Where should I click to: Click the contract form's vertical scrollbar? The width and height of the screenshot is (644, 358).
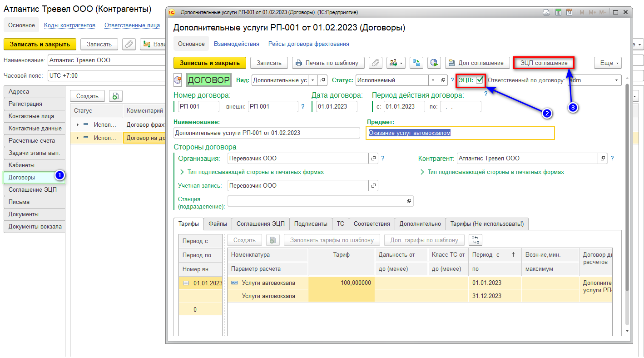coord(627,182)
